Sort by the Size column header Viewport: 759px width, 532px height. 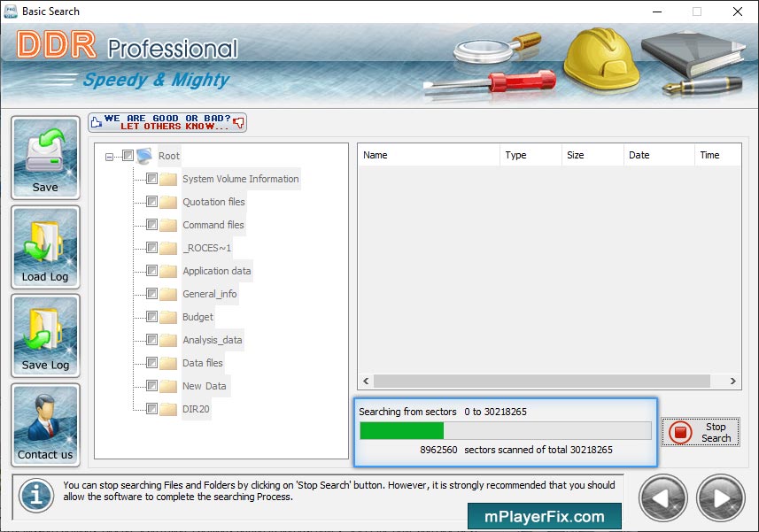tap(592, 155)
